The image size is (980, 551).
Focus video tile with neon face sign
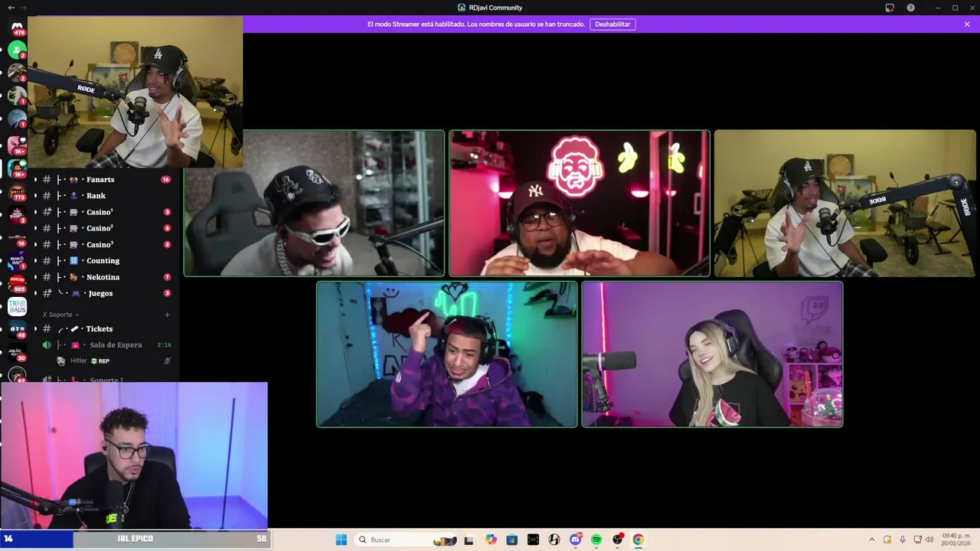[x=579, y=203]
